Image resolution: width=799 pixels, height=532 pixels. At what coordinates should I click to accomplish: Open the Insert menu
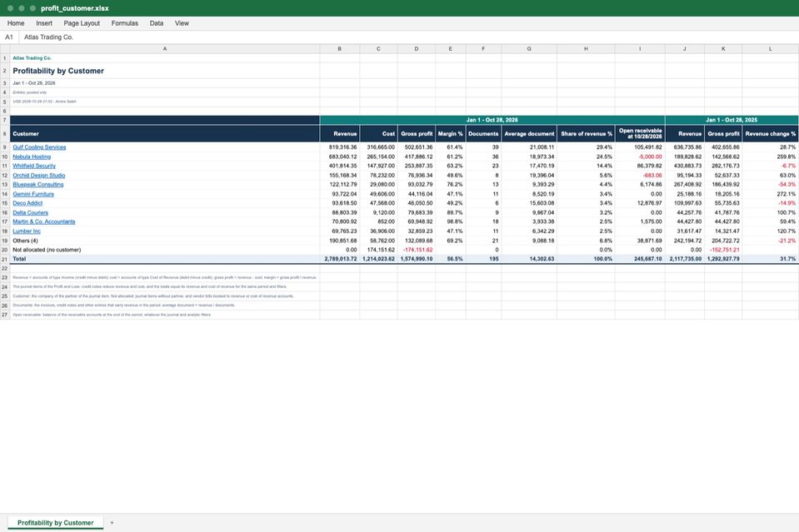44,23
